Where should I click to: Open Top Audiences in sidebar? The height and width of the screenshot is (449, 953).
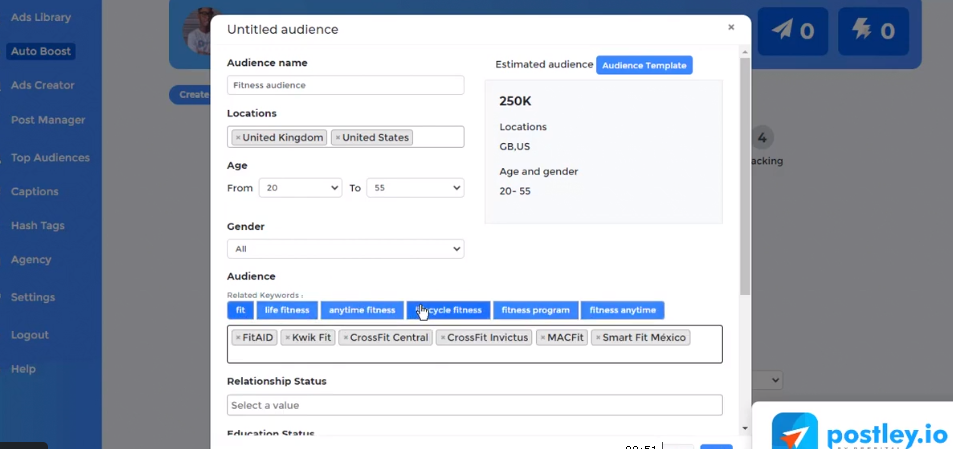[50, 158]
